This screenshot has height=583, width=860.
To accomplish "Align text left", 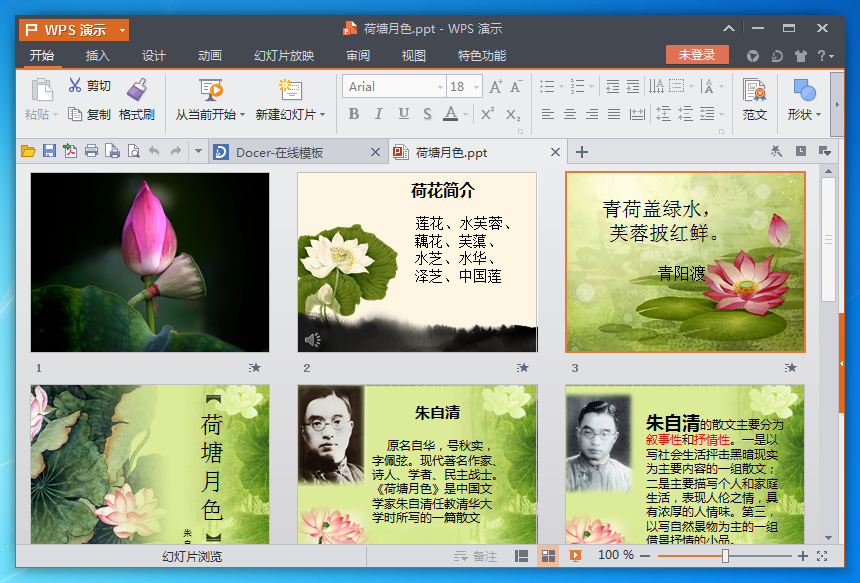I will tap(547, 114).
